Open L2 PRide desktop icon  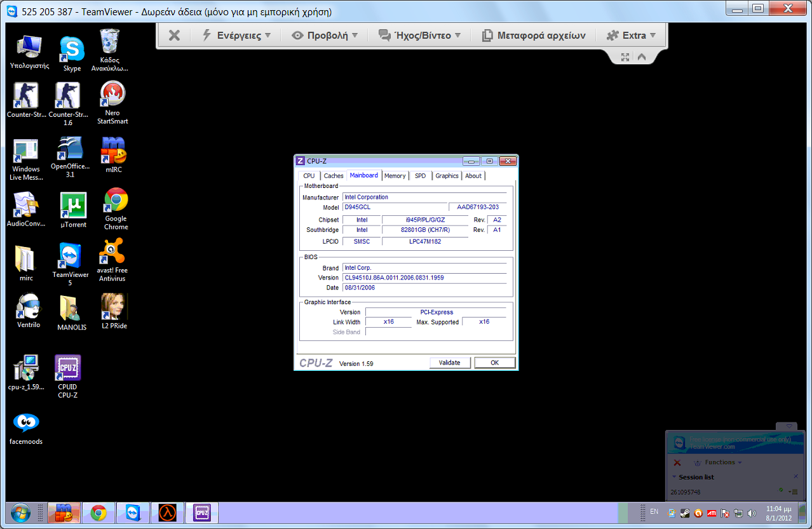point(114,311)
